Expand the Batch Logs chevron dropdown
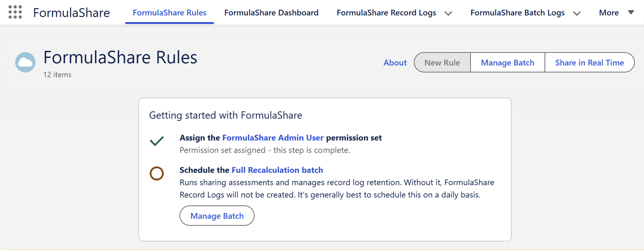 pos(577,13)
